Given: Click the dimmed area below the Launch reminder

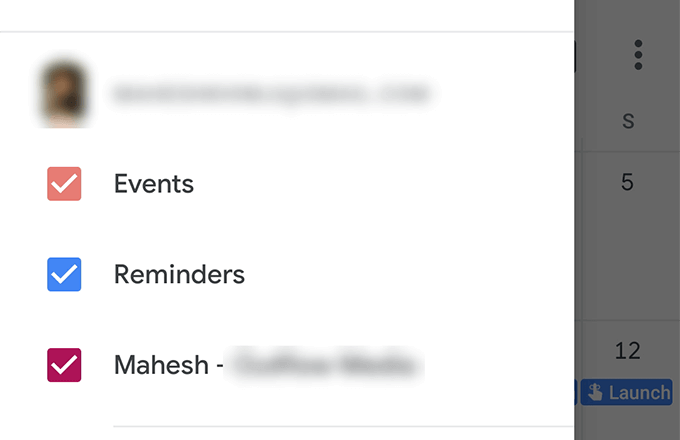Looking at the screenshot, I should 628,424.
